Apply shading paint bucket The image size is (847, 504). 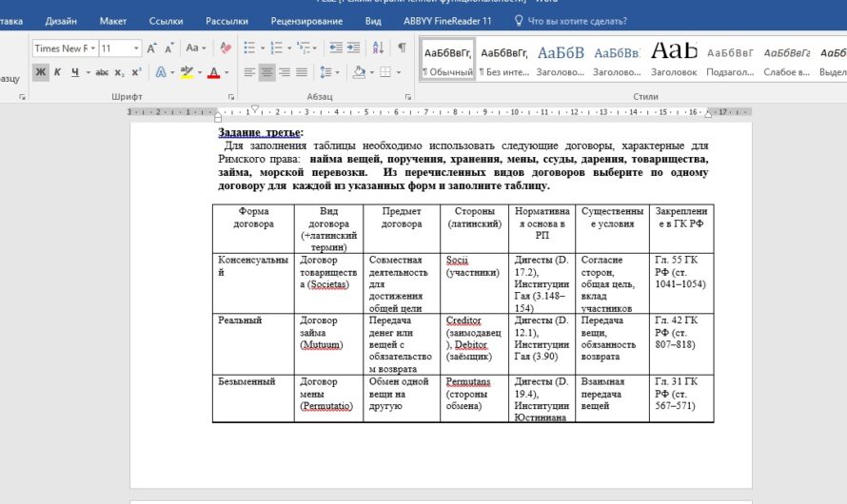[x=359, y=72]
